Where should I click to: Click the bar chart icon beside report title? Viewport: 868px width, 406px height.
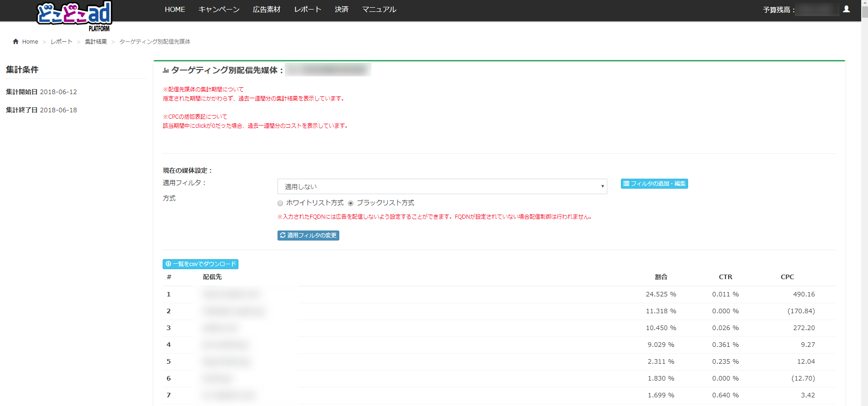click(166, 70)
